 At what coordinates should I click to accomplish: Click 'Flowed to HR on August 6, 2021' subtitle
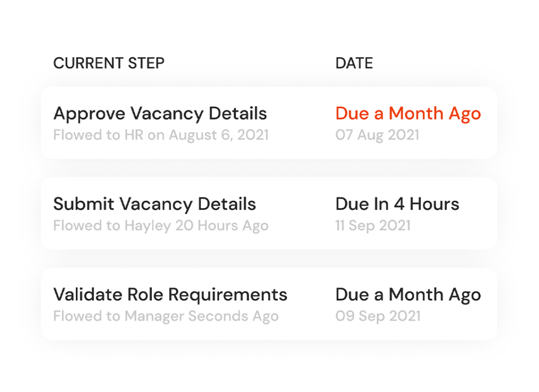click(161, 135)
